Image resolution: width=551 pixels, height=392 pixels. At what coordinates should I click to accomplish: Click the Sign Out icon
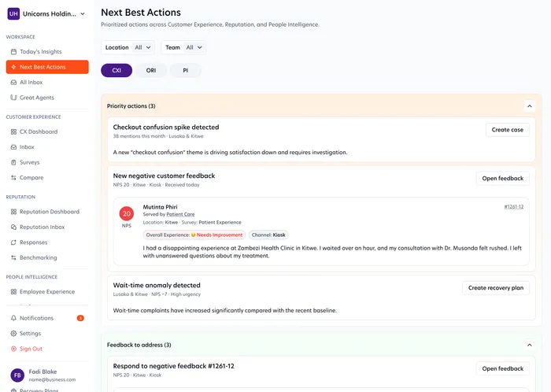[13, 349]
